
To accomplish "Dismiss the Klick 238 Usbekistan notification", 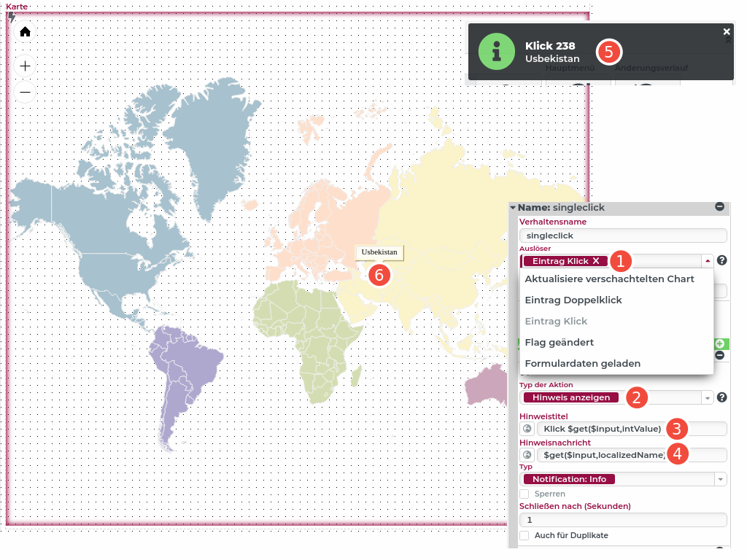I will [x=727, y=31].
